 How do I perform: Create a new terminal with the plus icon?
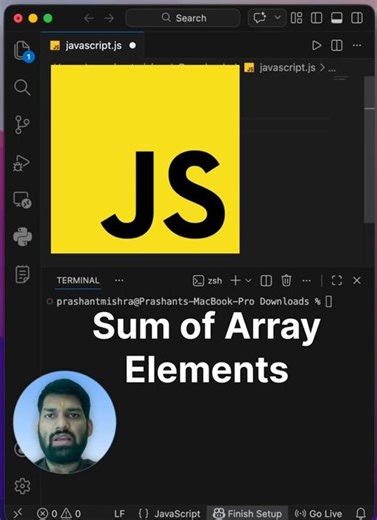point(235,281)
